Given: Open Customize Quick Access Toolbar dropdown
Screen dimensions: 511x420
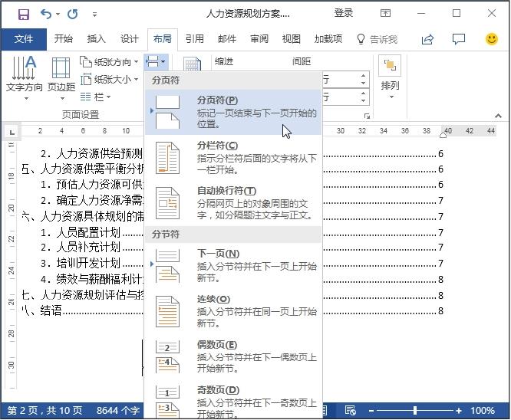Looking at the screenshot, I should pyautogui.click(x=94, y=15).
